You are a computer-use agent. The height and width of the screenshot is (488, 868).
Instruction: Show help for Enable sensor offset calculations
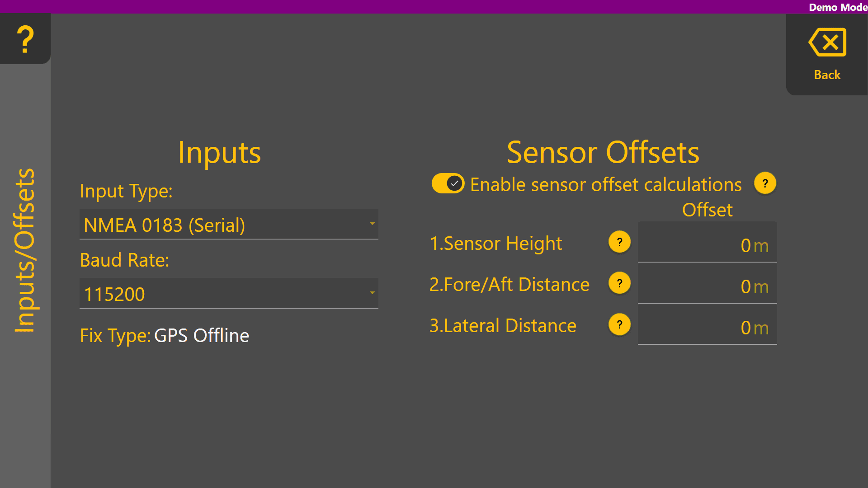tap(765, 183)
